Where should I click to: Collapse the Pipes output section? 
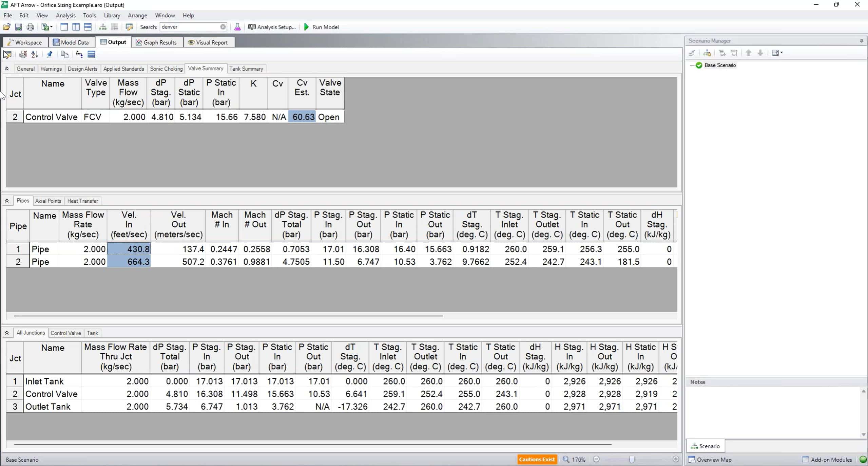click(7, 201)
